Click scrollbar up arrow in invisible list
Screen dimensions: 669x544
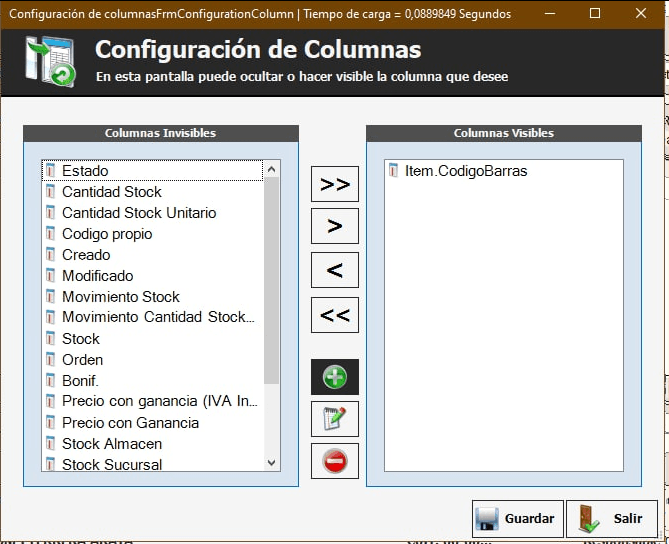[x=271, y=170]
